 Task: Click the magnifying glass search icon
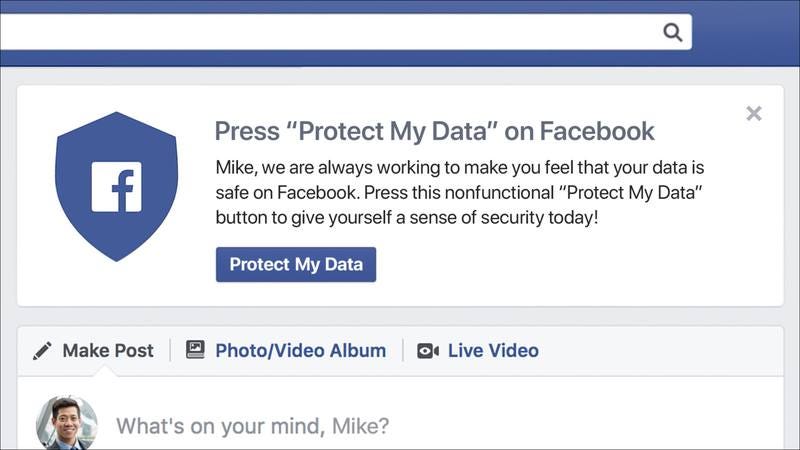[x=672, y=32]
